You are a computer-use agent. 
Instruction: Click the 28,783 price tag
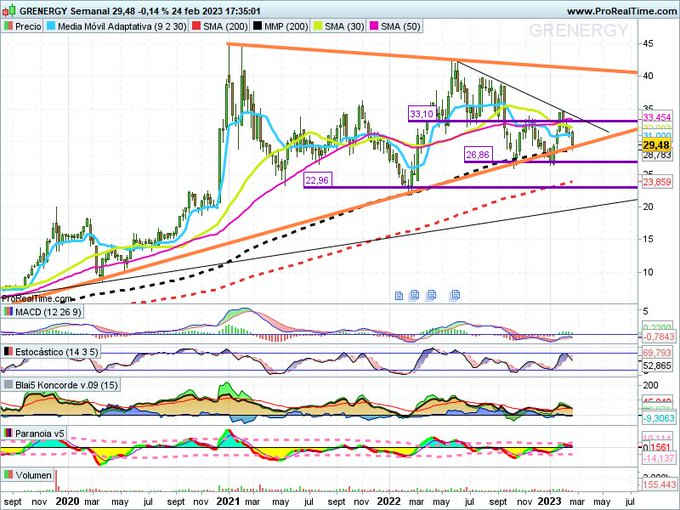657,155
